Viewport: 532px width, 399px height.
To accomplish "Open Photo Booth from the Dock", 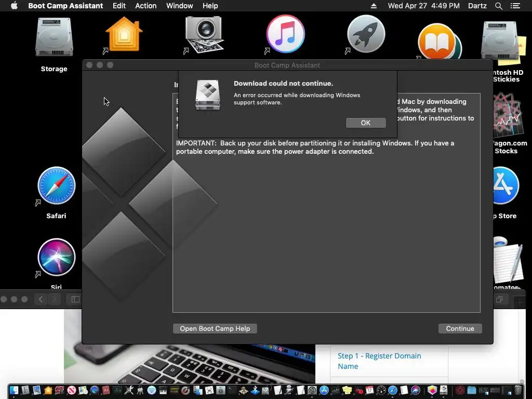I will coord(59,390).
